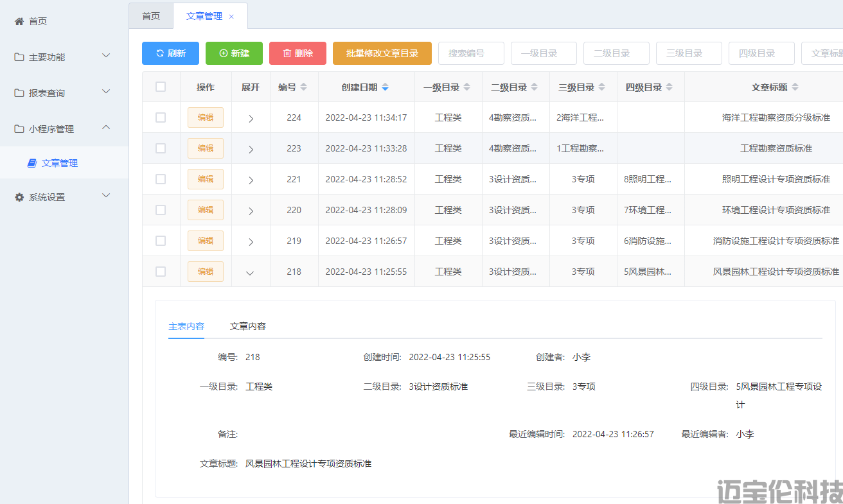Switch to the 首页 top tab

tap(151, 16)
